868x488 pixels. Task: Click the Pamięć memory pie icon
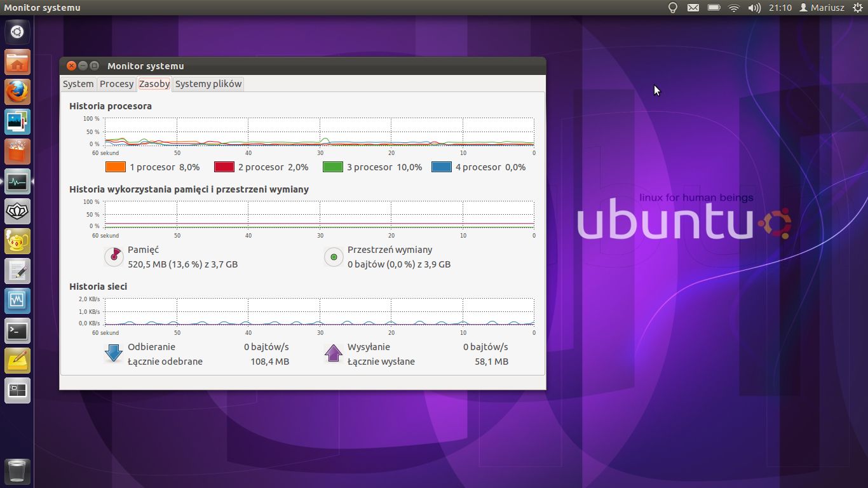(x=113, y=256)
